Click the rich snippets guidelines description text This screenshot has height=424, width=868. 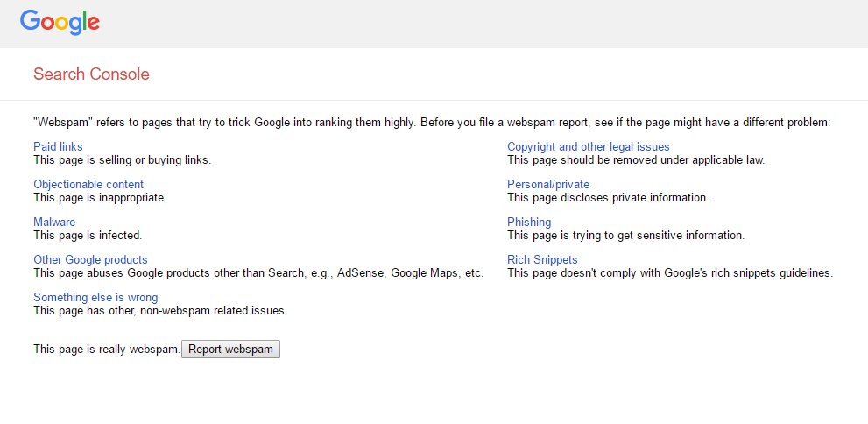pos(670,273)
